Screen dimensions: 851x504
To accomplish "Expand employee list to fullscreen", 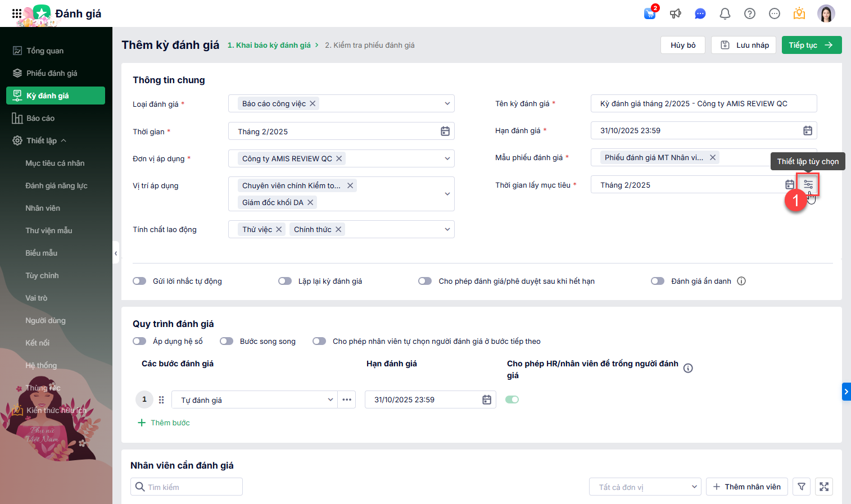I will [x=824, y=487].
